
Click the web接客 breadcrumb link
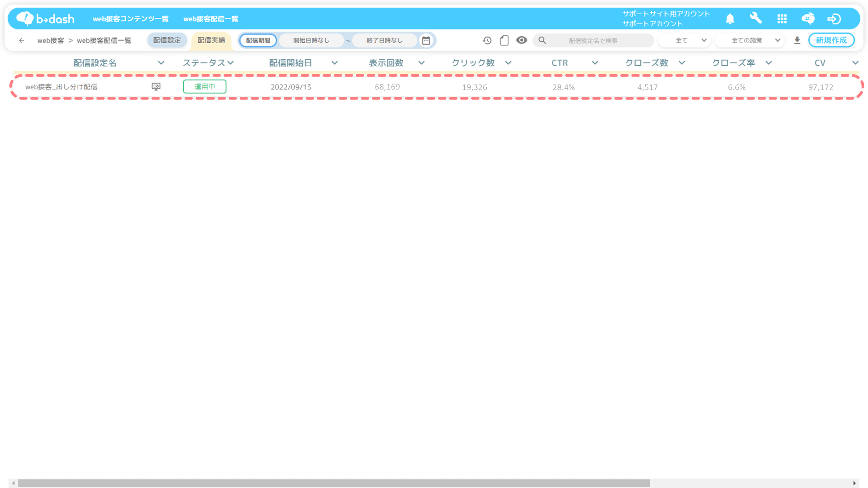point(51,40)
